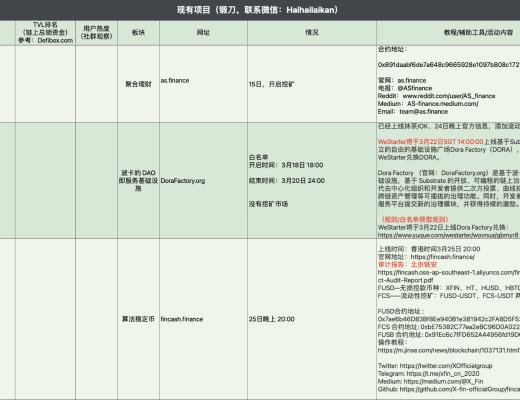Click the 操作教程 label
The width and height of the screenshot is (520, 400).
pos(392,342)
